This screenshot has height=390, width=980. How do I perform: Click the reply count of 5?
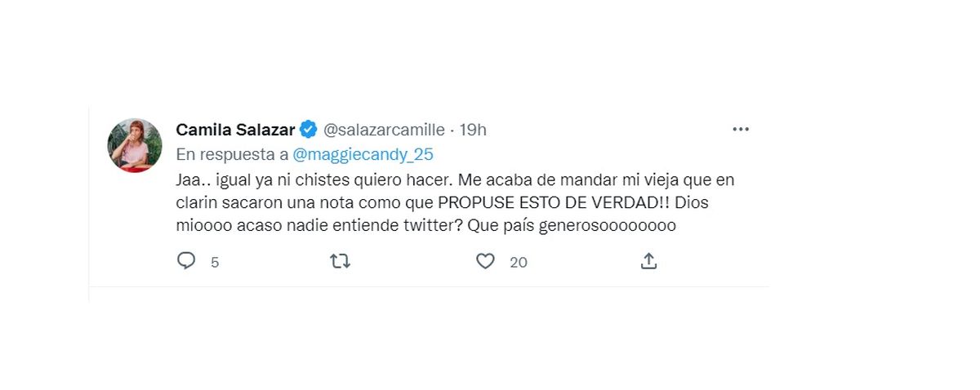point(215,262)
